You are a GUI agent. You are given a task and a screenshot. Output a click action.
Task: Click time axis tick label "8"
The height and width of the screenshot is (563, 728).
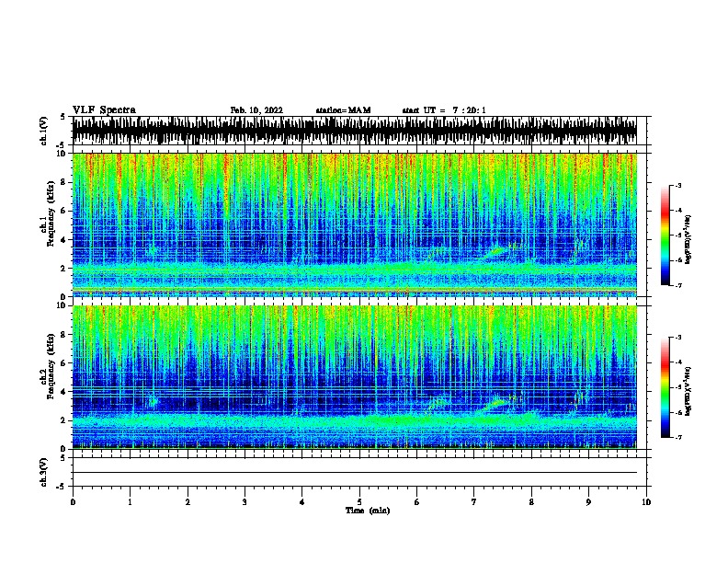click(531, 502)
